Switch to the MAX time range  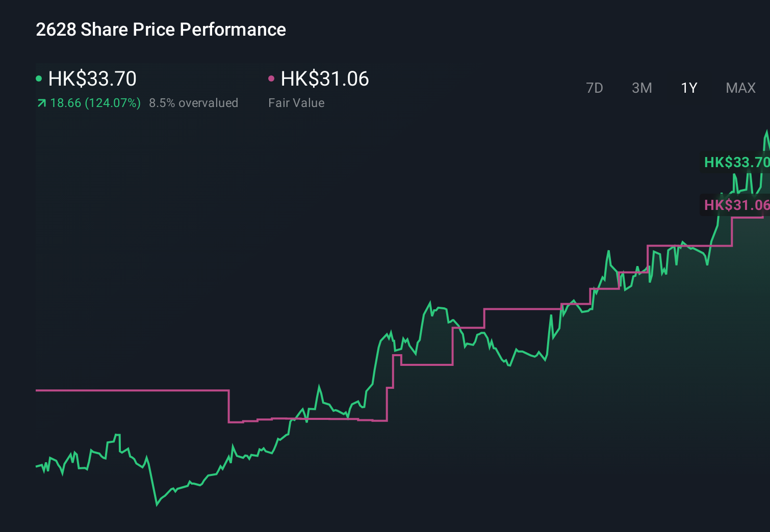click(740, 88)
